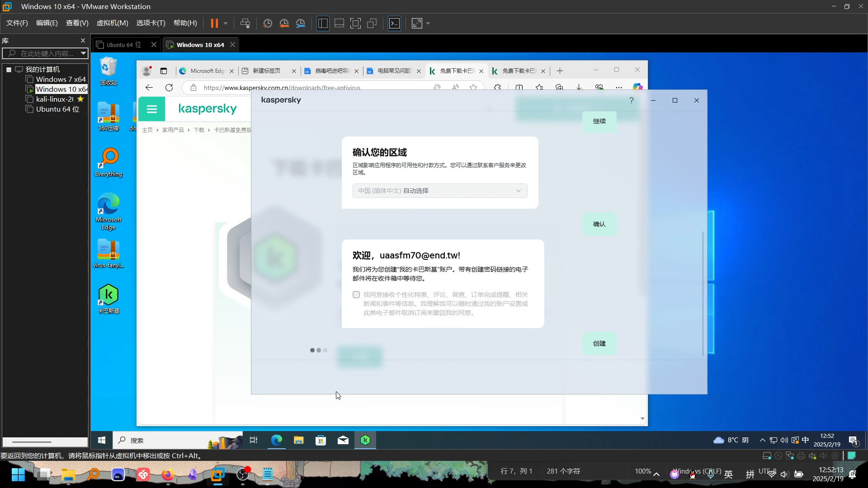The width and height of the screenshot is (868, 488).
Task: Click the Kaspersky window vertical scrollbar
Action: pos(703,294)
